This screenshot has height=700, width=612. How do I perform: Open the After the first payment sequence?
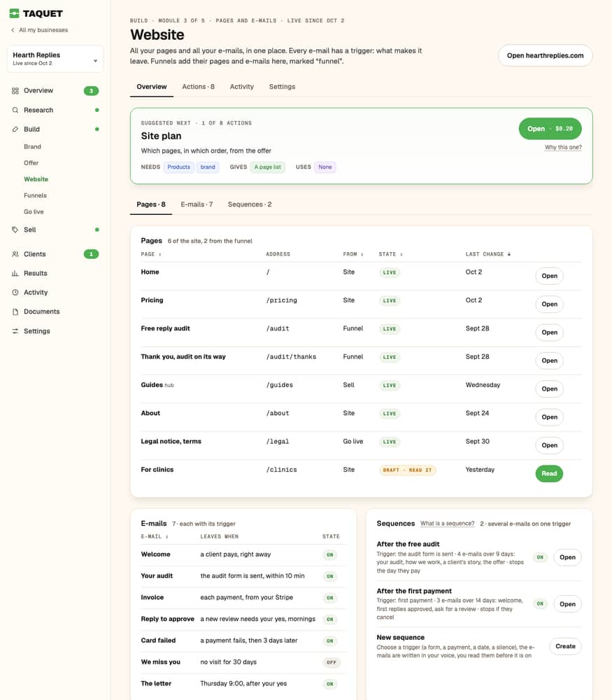coord(567,604)
